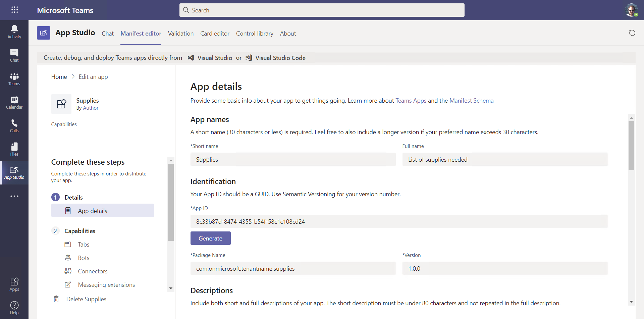This screenshot has height=319, width=644.
Task: Click the main form scroll up arrow
Action: coord(631,118)
